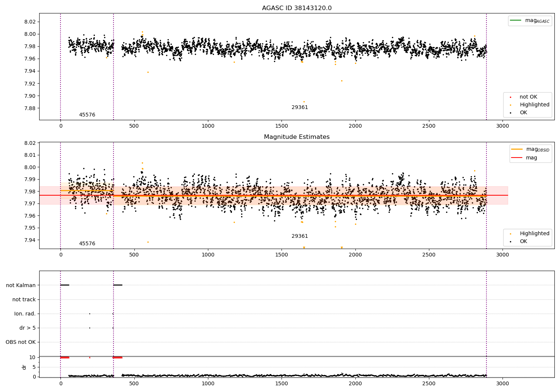Click the 'not track' axis label
Viewport: 560px width, 392px height.
pos(24,299)
